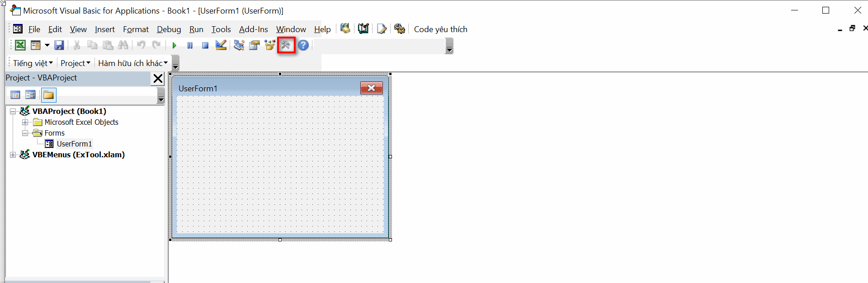The height and width of the screenshot is (283, 868).
Task: Open the File menu
Action: pyautogui.click(x=34, y=29)
